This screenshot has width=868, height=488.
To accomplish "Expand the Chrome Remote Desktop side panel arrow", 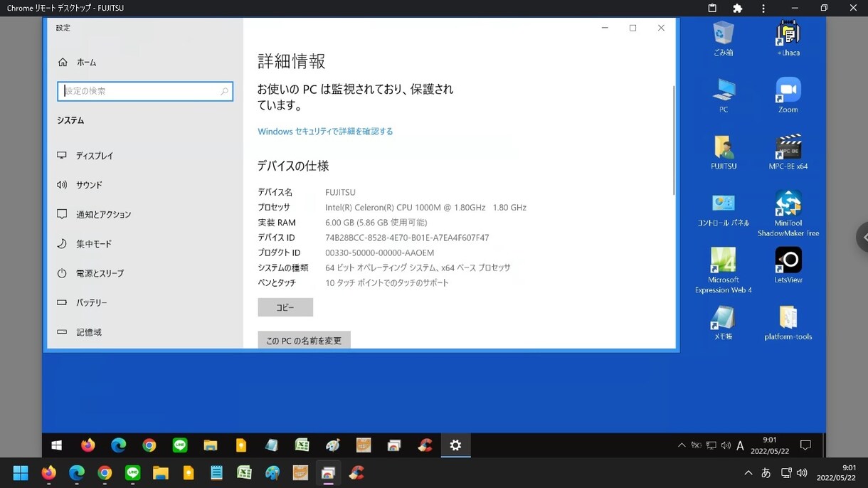I will point(862,238).
